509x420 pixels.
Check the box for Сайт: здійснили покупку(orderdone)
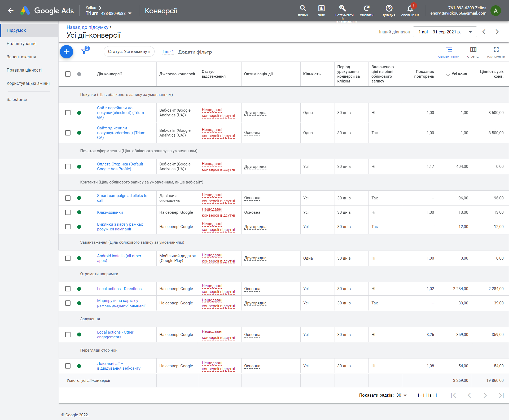(x=68, y=133)
